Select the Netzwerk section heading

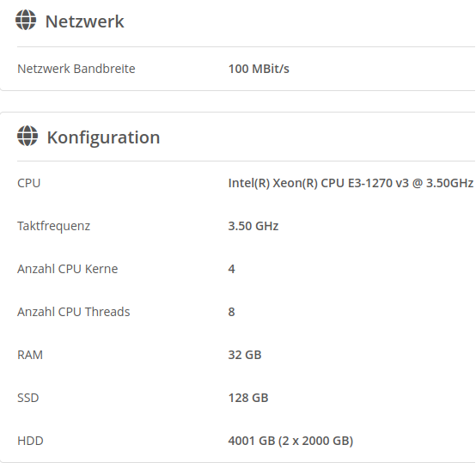coord(84,21)
